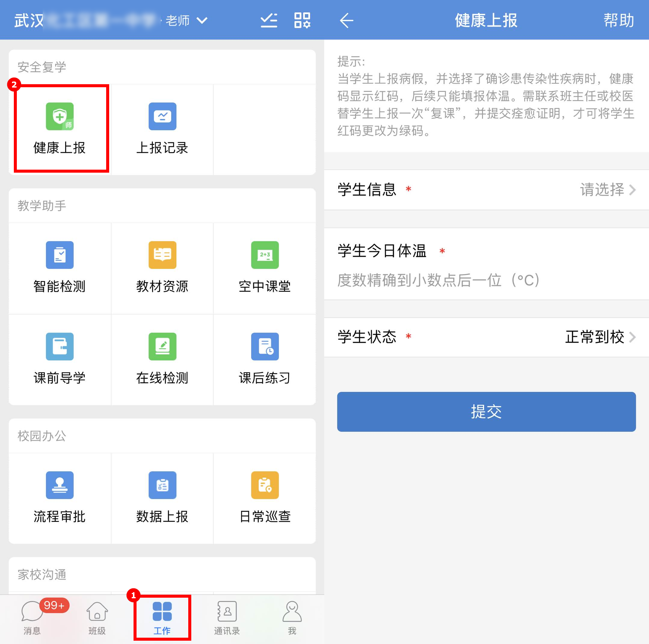649x644 pixels.
Task: Tap the checklist icon in header
Action: pyautogui.click(x=269, y=20)
